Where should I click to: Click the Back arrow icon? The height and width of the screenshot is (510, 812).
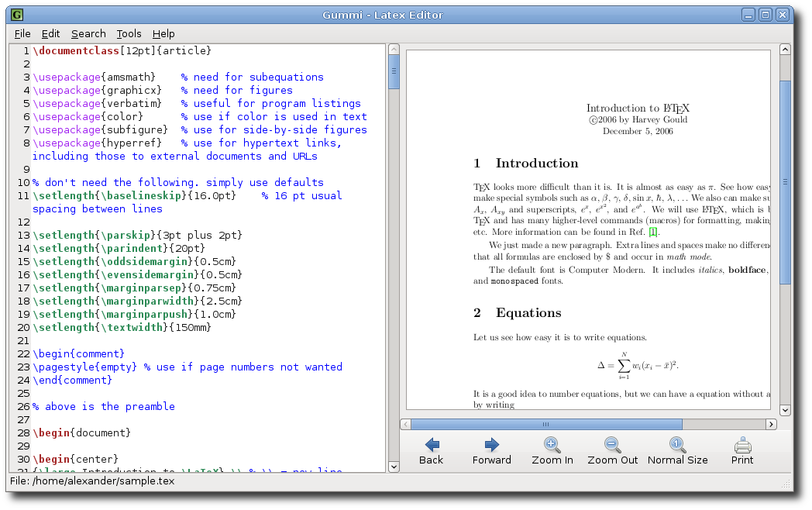click(x=432, y=445)
